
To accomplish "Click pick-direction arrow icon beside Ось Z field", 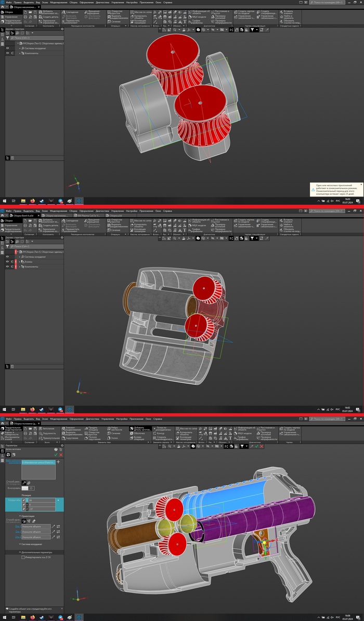I will tap(53, 537).
